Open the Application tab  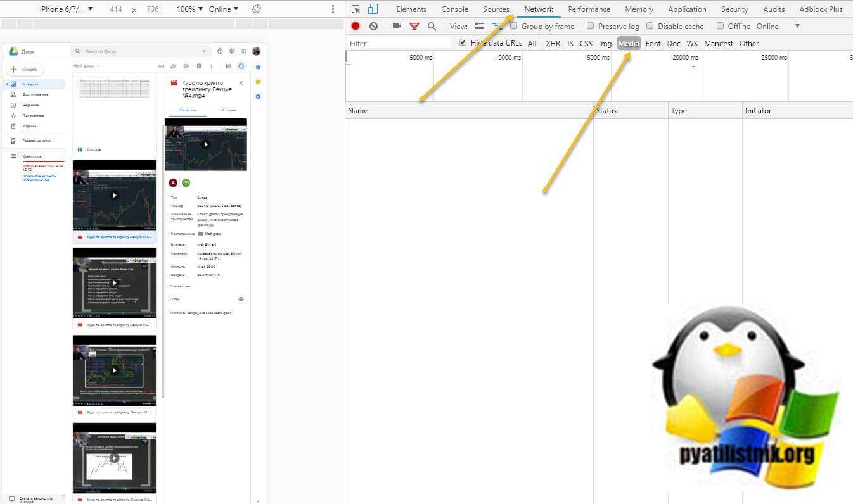(686, 9)
